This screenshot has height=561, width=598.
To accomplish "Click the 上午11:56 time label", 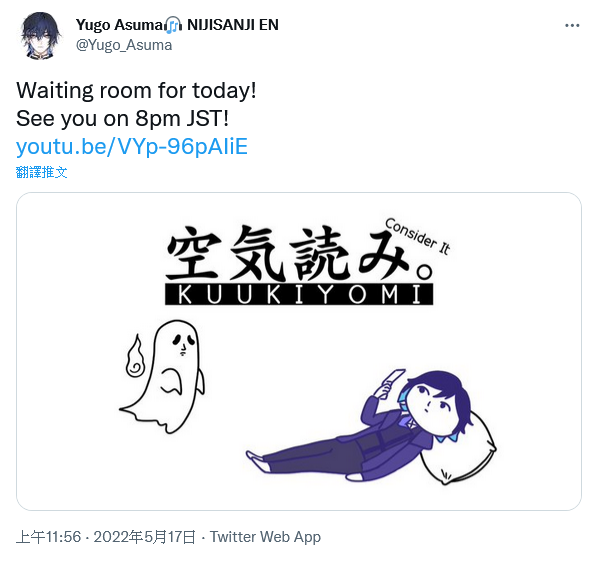I will tap(48, 537).
